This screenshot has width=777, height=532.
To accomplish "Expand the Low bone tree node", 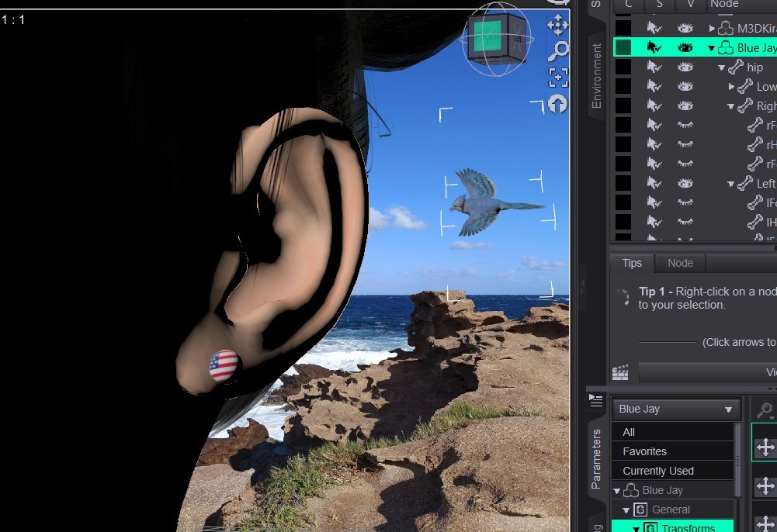I will click(x=731, y=87).
